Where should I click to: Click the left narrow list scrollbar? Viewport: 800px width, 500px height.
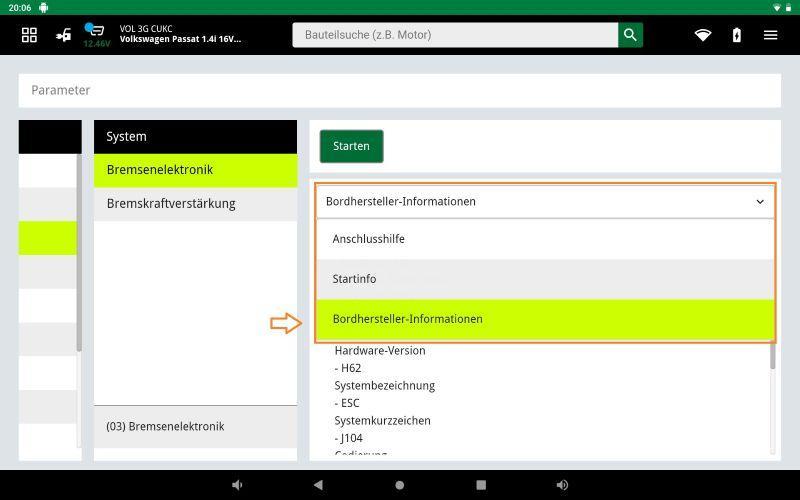tap(79, 253)
